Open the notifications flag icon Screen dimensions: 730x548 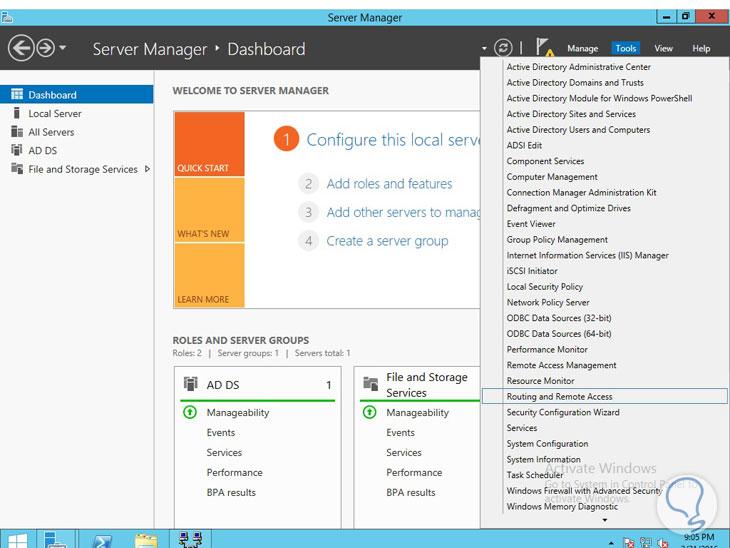[x=543, y=47]
